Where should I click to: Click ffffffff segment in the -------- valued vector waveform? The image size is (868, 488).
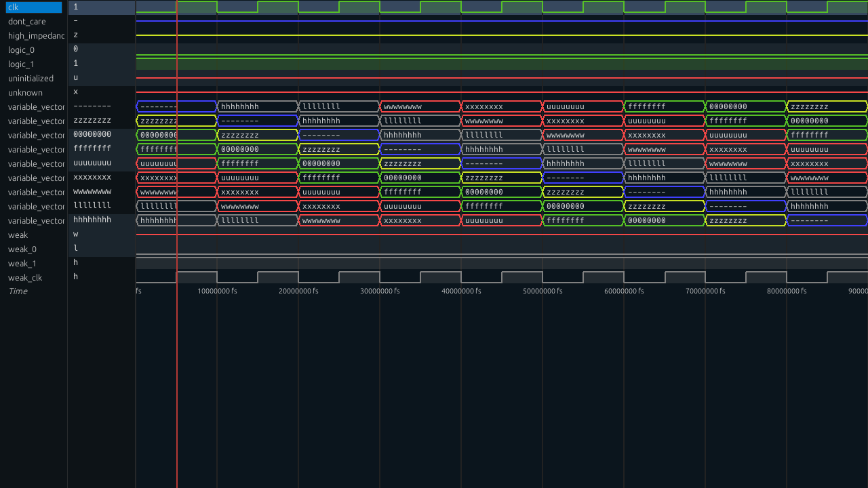(x=665, y=106)
